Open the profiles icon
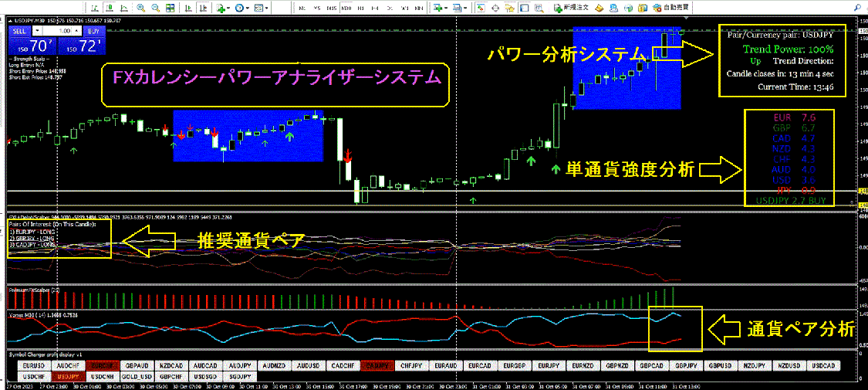The width and height of the screenshot is (868, 390). [x=458, y=8]
